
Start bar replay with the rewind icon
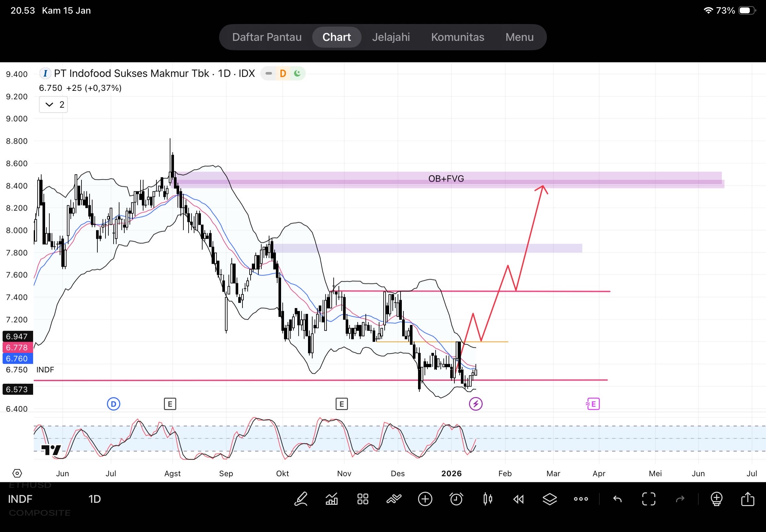[x=519, y=499]
